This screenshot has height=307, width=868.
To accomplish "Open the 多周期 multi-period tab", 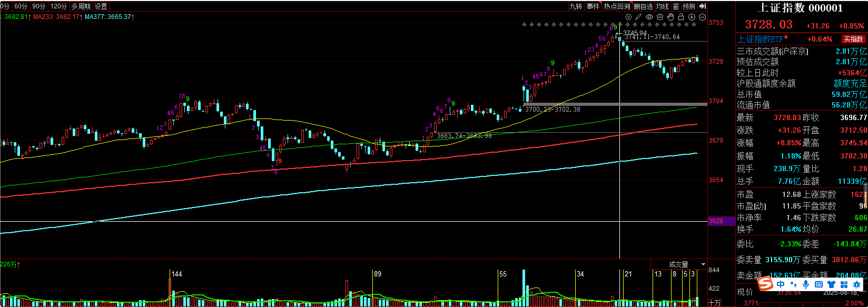I will tap(81, 6).
